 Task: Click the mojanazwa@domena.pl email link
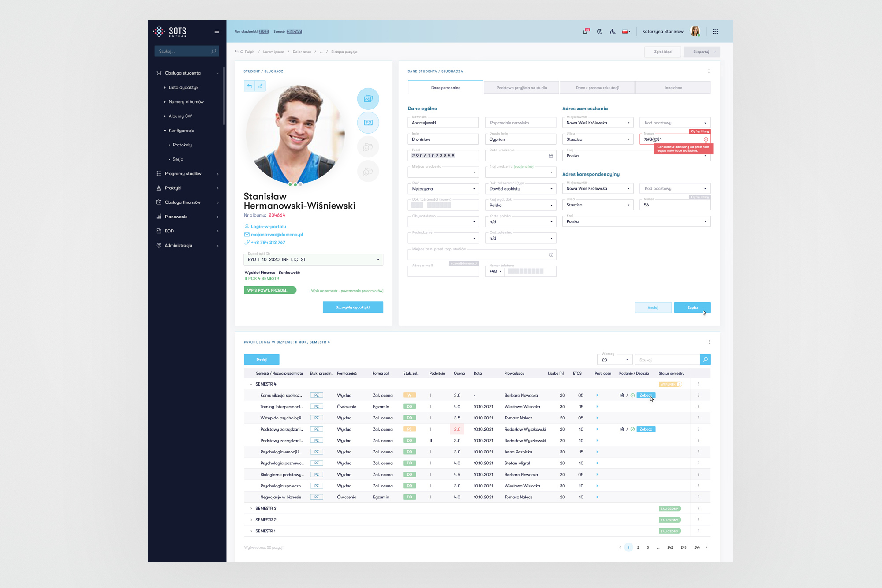point(277,235)
